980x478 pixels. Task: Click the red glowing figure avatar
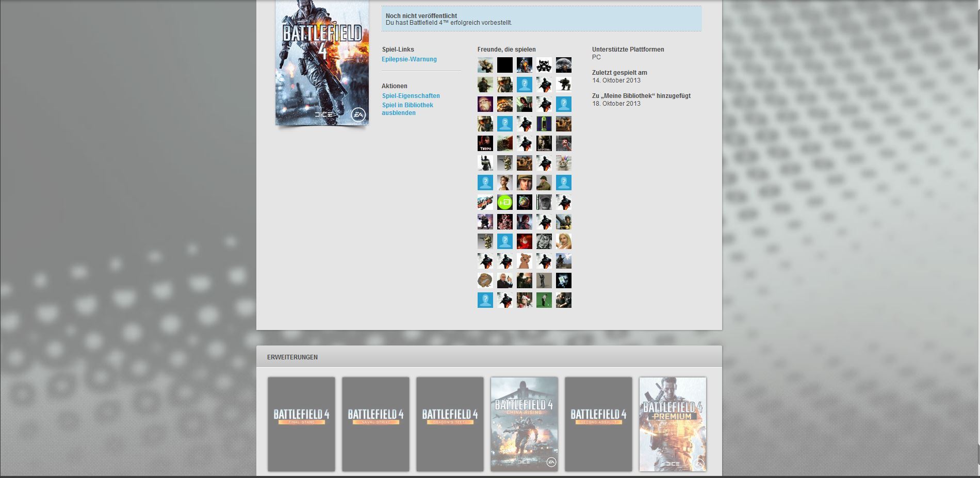(525, 241)
